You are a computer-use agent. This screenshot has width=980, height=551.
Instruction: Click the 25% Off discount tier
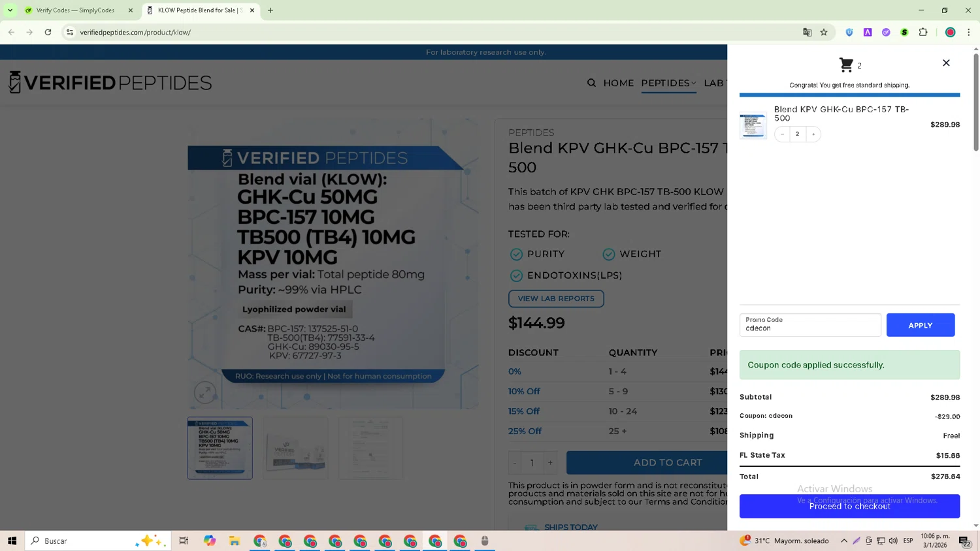[525, 431]
